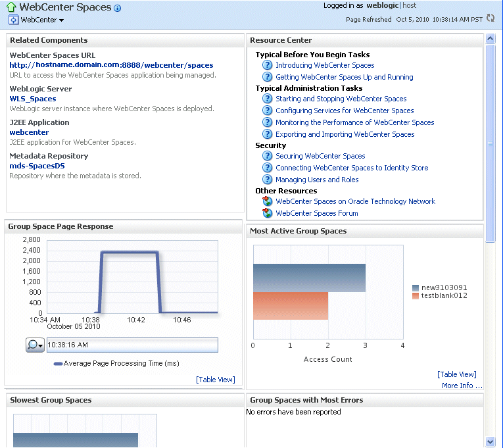Open the WebCenter Spaces URL link
This screenshot has height=448, width=503.
coord(111,65)
